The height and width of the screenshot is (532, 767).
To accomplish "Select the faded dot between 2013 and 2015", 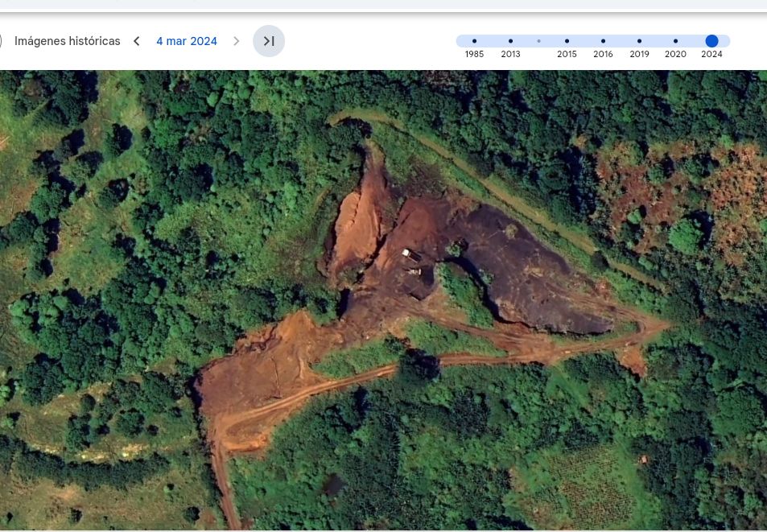I will 538,40.
